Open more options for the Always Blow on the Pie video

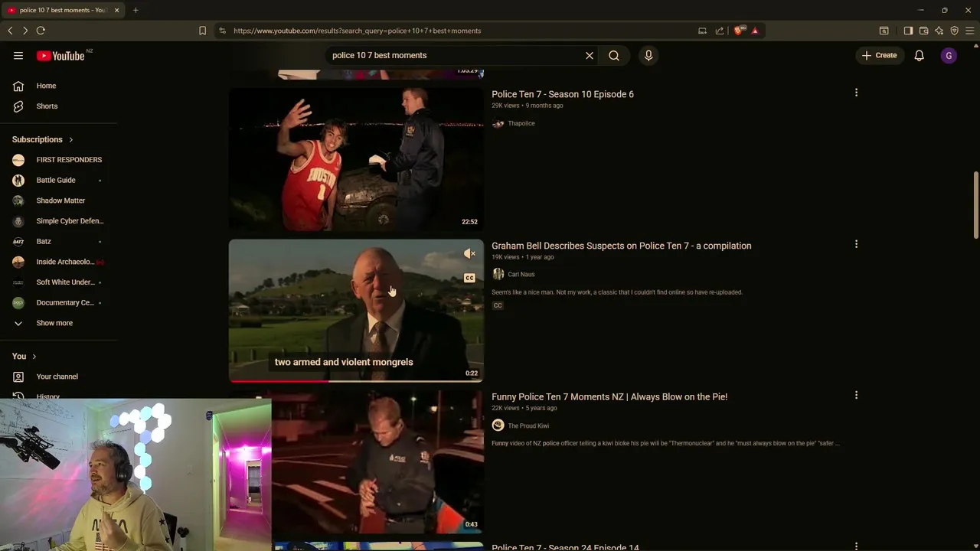856,396
